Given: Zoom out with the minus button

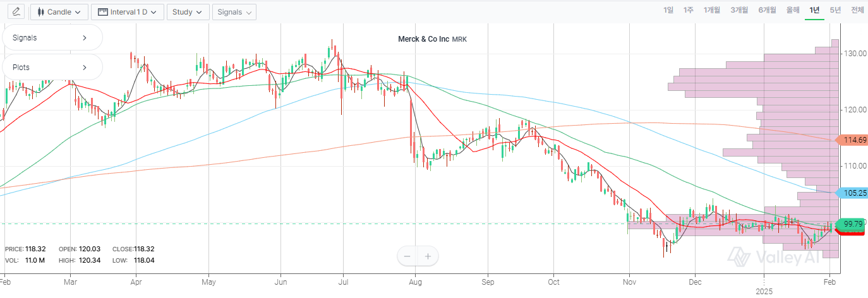Looking at the screenshot, I should pos(407,256).
